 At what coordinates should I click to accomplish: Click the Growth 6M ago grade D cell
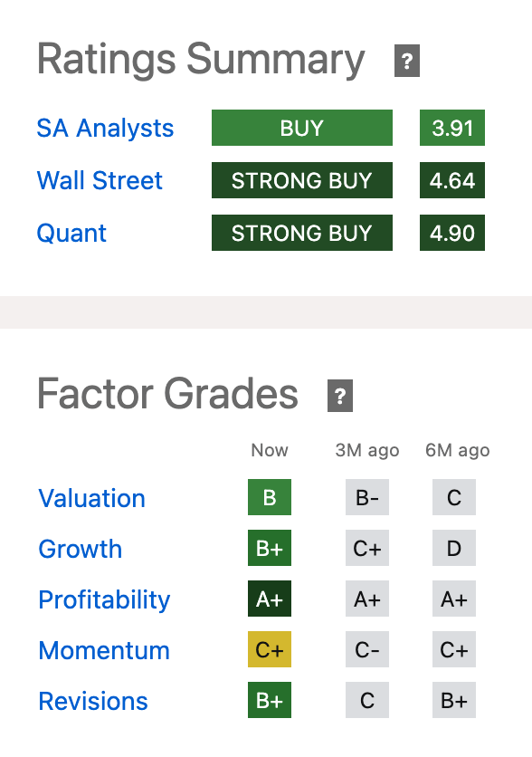tap(453, 548)
